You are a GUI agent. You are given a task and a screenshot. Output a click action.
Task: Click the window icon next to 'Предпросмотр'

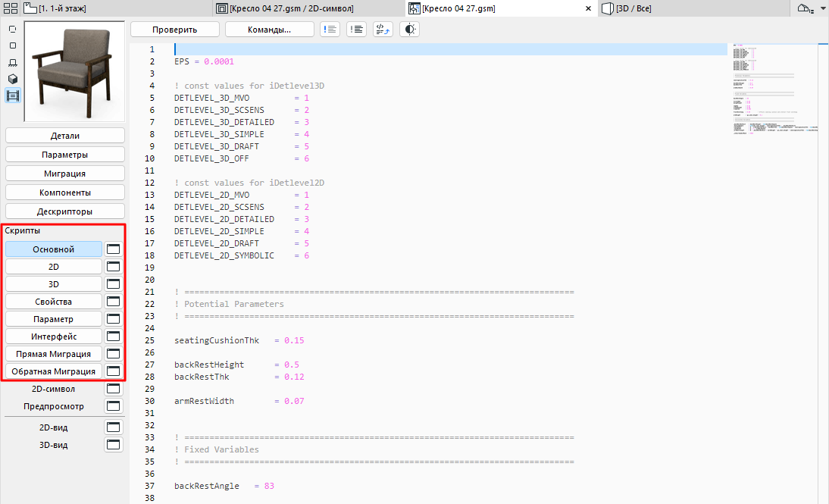pos(112,405)
